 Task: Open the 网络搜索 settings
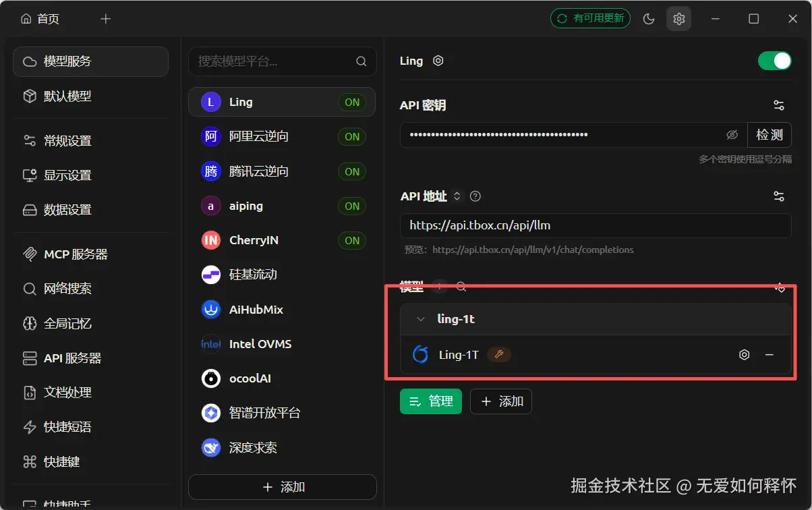[x=91, y=289]
